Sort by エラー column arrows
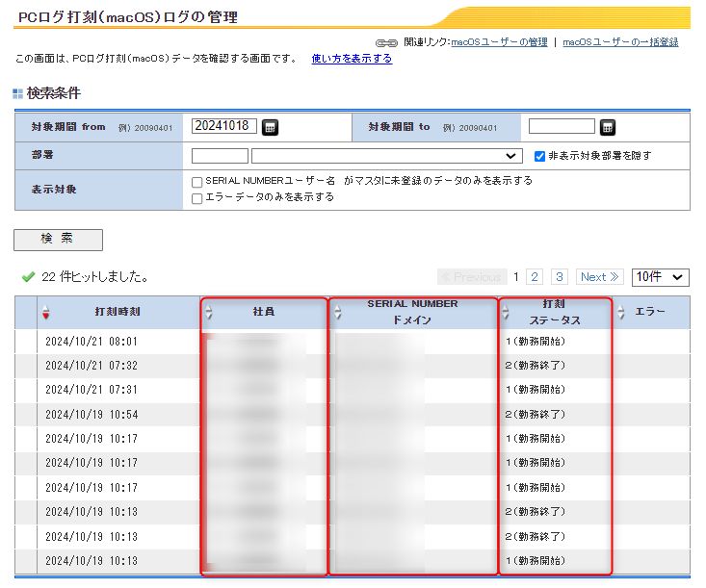Image resolution: width=706 pixels, height=588 pixels. click(621, 312)
